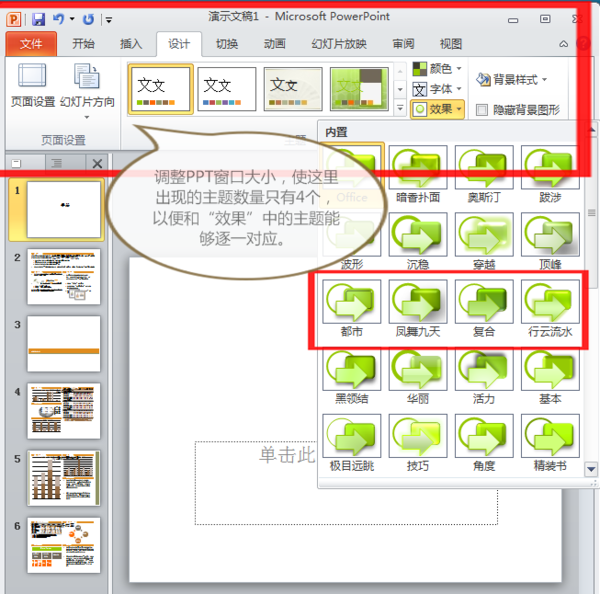Open the 颜色 colors dropdown
The height and width of the screenshot is (594, 600).
coord(437,69)
